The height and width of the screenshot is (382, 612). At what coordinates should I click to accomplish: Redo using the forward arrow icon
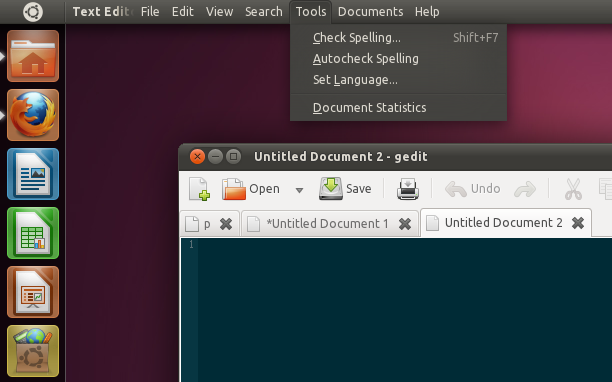525,189
